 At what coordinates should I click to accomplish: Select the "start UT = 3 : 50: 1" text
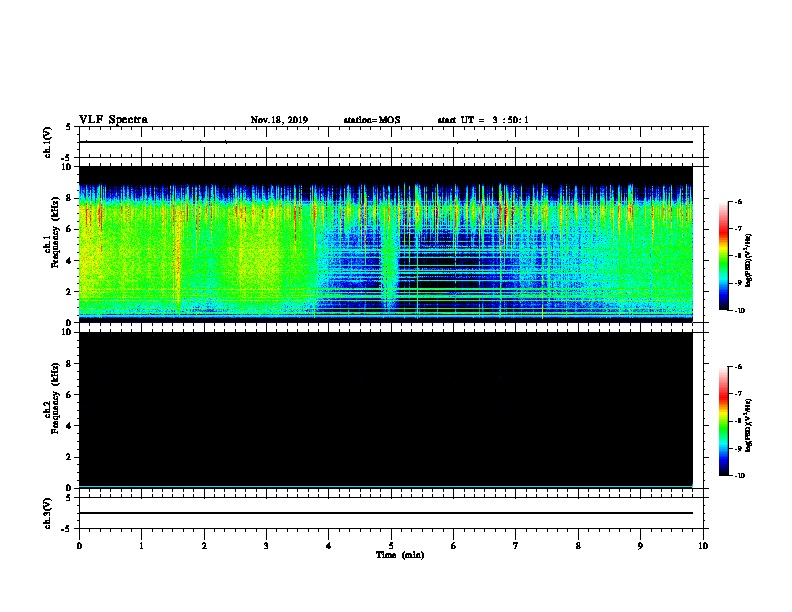[483, 120]
